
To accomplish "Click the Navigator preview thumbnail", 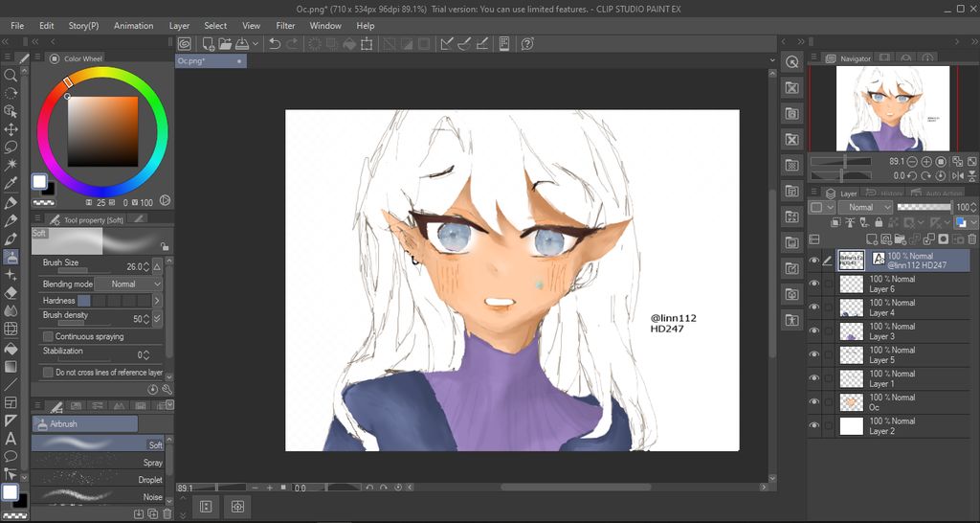I will click(893, 108).
